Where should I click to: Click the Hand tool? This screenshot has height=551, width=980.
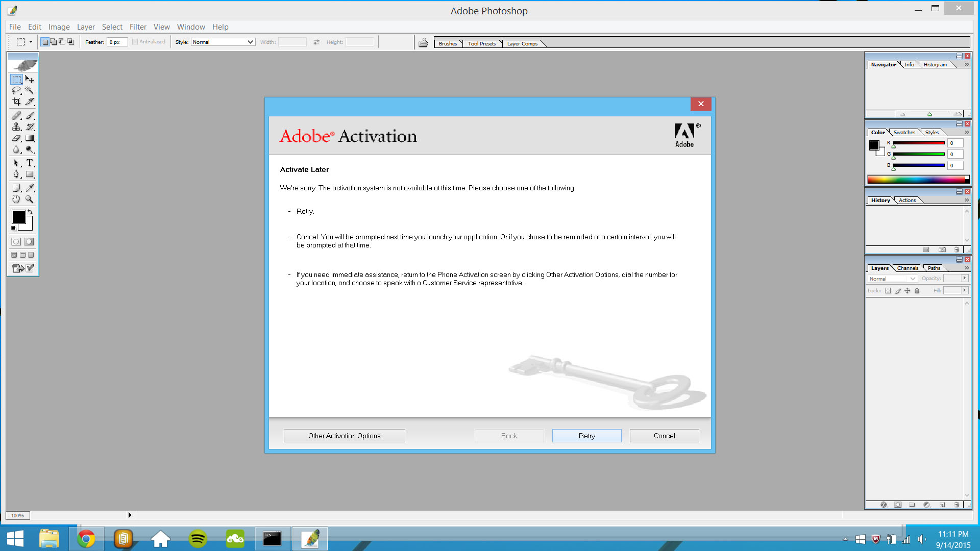click(16, 199)
